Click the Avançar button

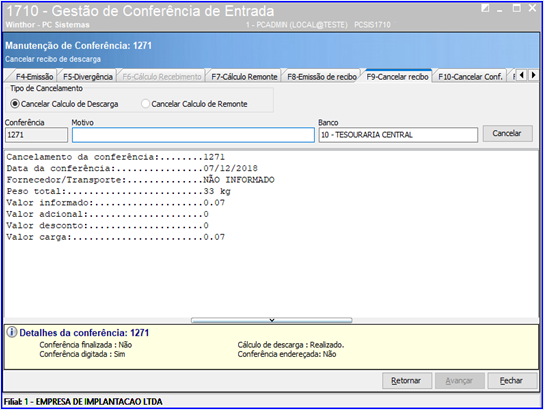(x=459, y=381)
